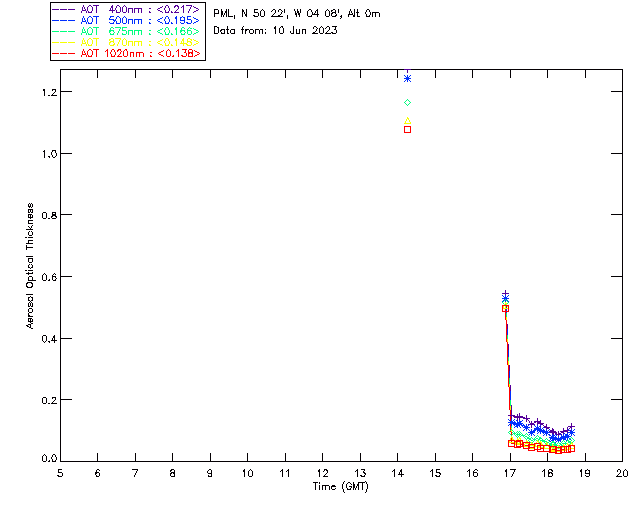Screen dimensions: 640x512
Task: Click y-axis tick label 1.2
Action: point(49,92)
